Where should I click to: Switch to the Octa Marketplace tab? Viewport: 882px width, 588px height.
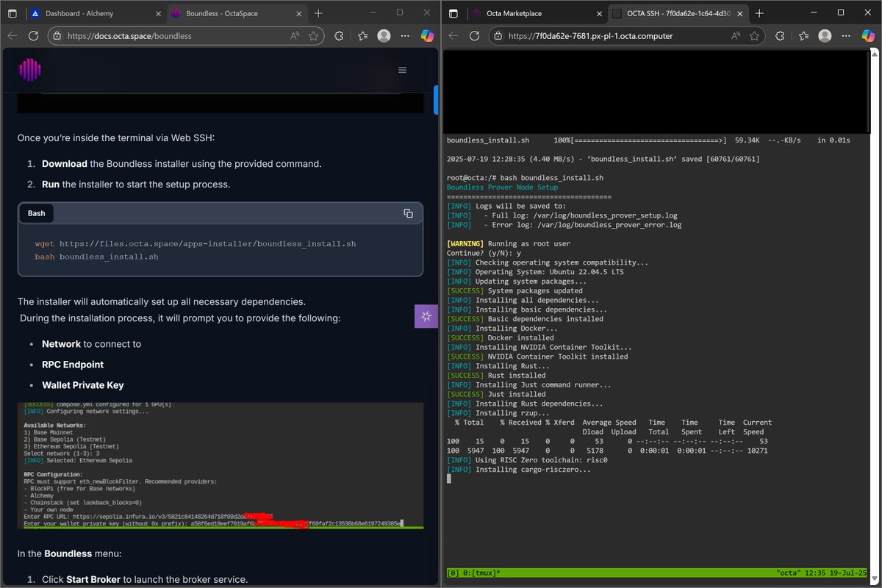pos(537,13)
